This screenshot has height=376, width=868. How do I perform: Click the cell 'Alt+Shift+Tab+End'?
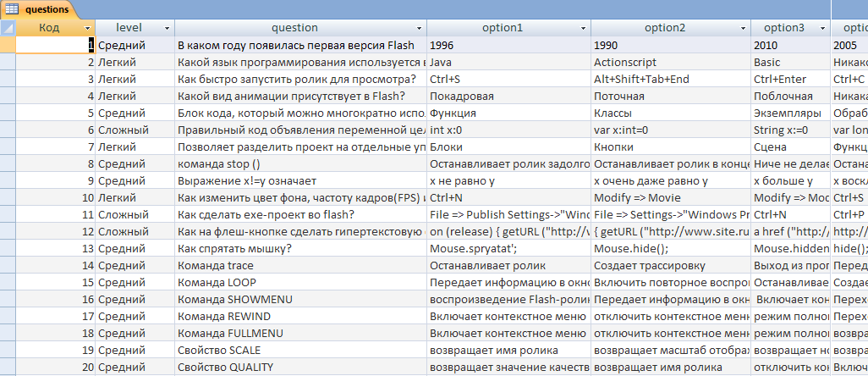[671, 80]
